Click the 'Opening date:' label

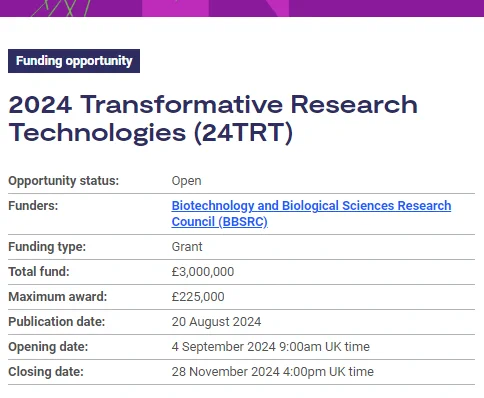[48, 347]
